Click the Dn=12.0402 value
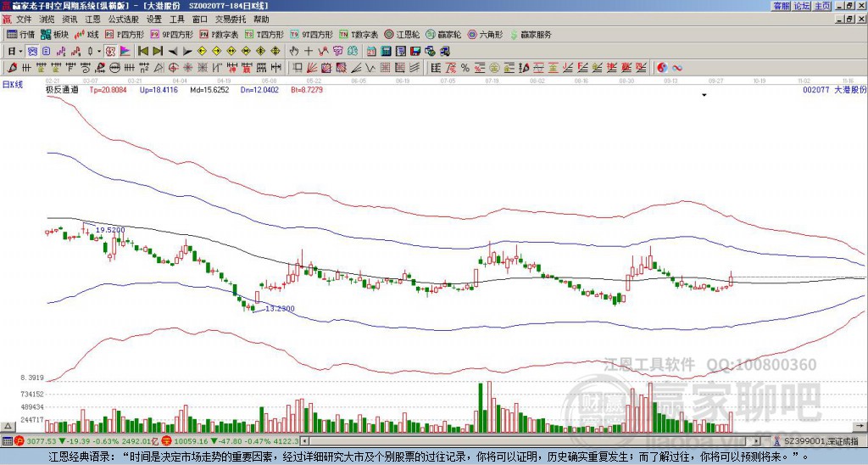This screenshot has width=868, height=465. coord(259,90)
